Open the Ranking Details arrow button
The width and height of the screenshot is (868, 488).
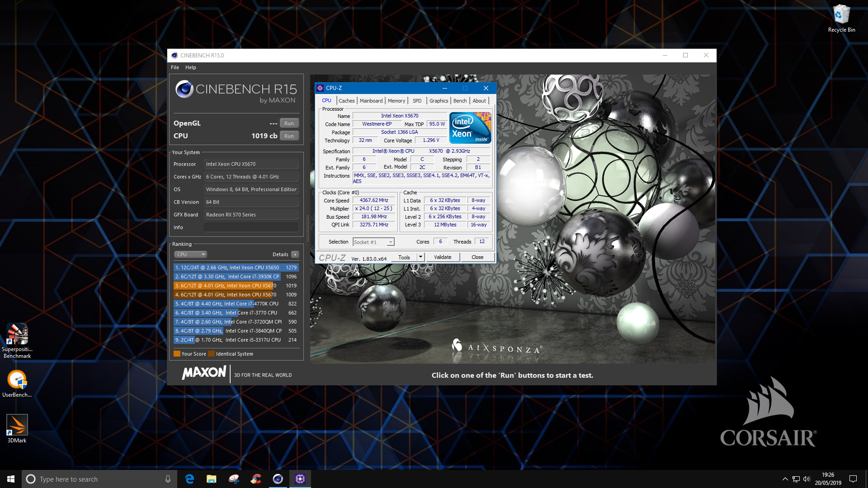pos(295,254)
